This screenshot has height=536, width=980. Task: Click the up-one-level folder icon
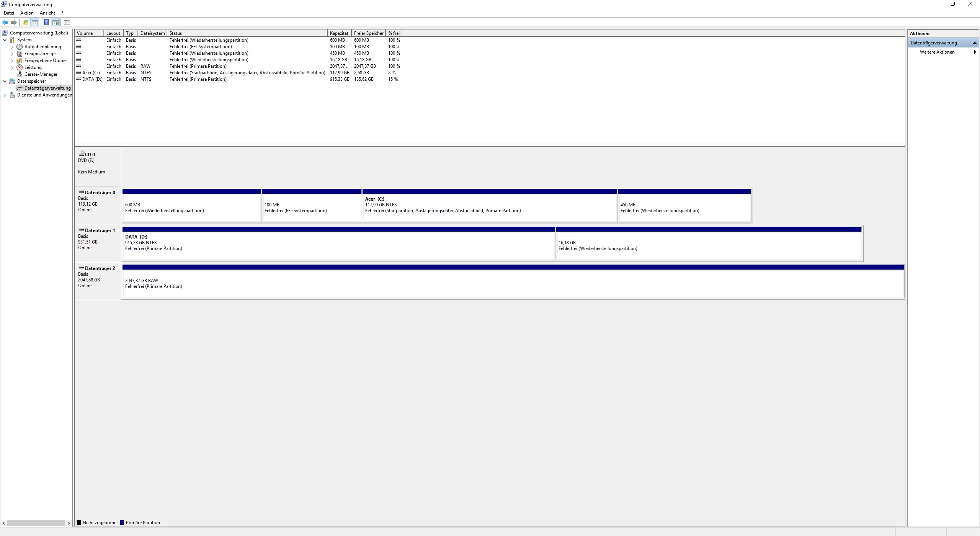[x=25, y=22]
